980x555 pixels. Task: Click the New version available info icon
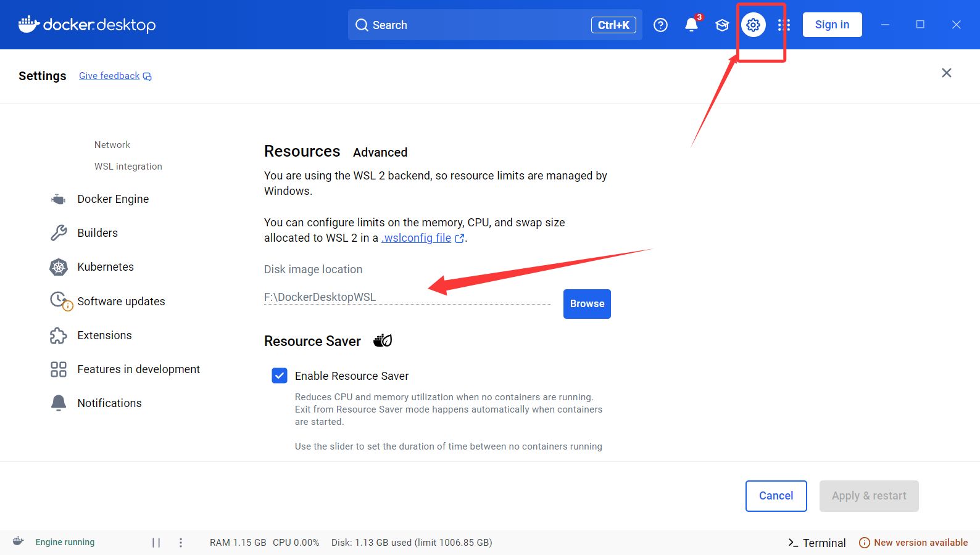(x=865, y=543)
